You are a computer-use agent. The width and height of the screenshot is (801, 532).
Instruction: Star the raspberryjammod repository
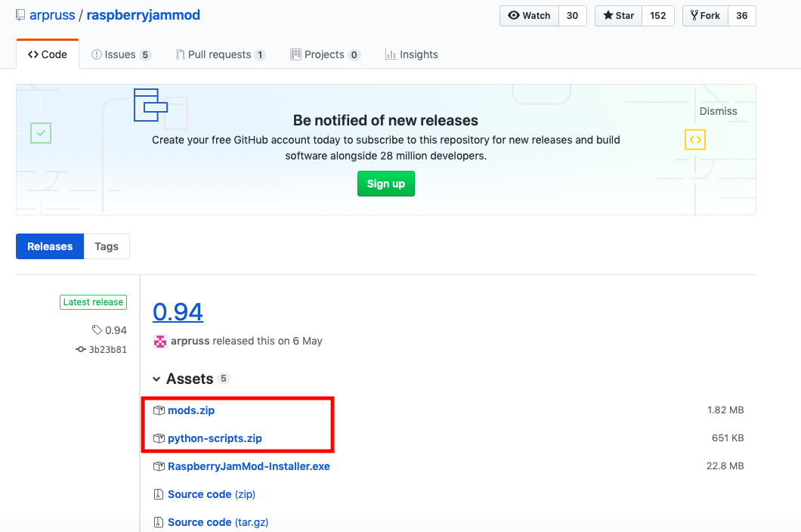click(x=618, y=16)
